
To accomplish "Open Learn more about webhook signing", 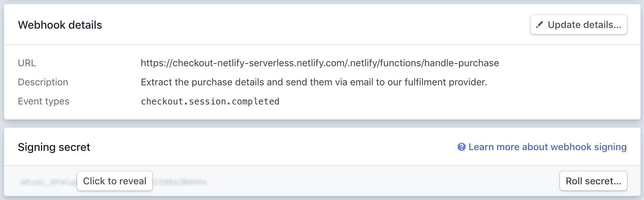I will 547,147.
